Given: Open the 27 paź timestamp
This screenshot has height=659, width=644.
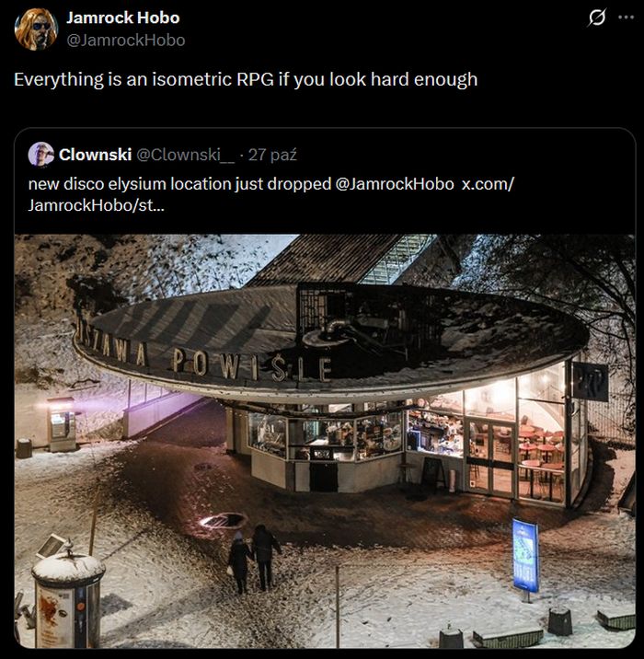Looking at the screenshot, I should point(272,154).
